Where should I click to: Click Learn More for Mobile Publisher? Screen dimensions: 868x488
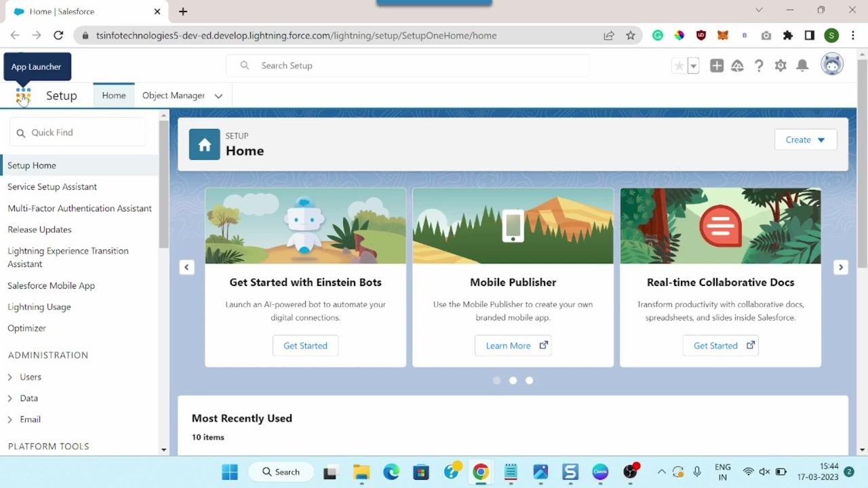tap(513, 346)
